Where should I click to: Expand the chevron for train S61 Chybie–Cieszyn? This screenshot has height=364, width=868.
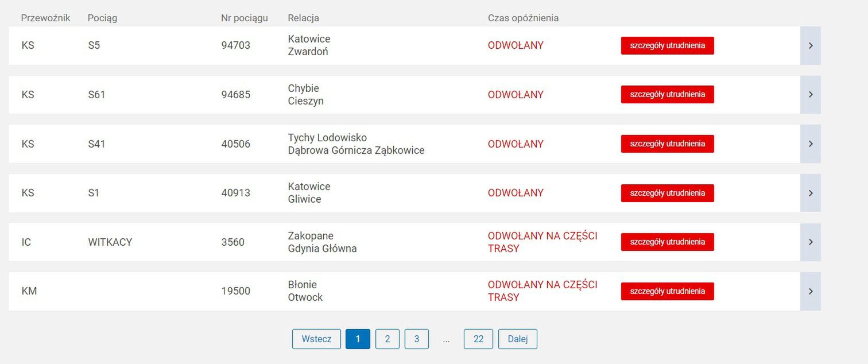(x=811, y=95)
